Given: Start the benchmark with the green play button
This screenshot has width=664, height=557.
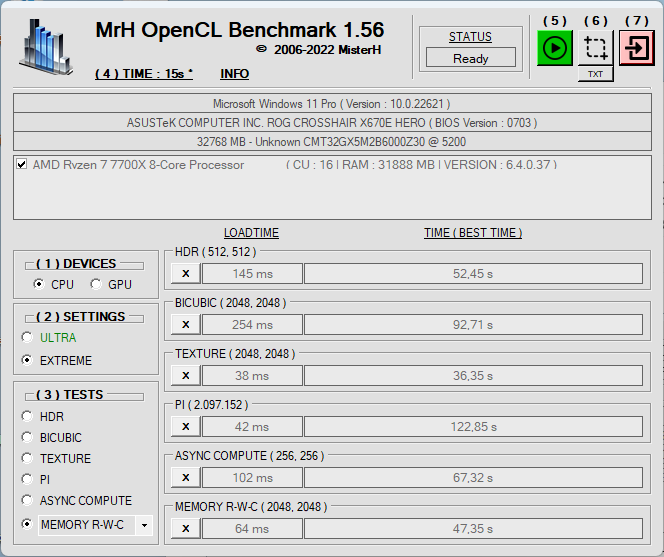Looking at the screenshot, I should [554, 48].
